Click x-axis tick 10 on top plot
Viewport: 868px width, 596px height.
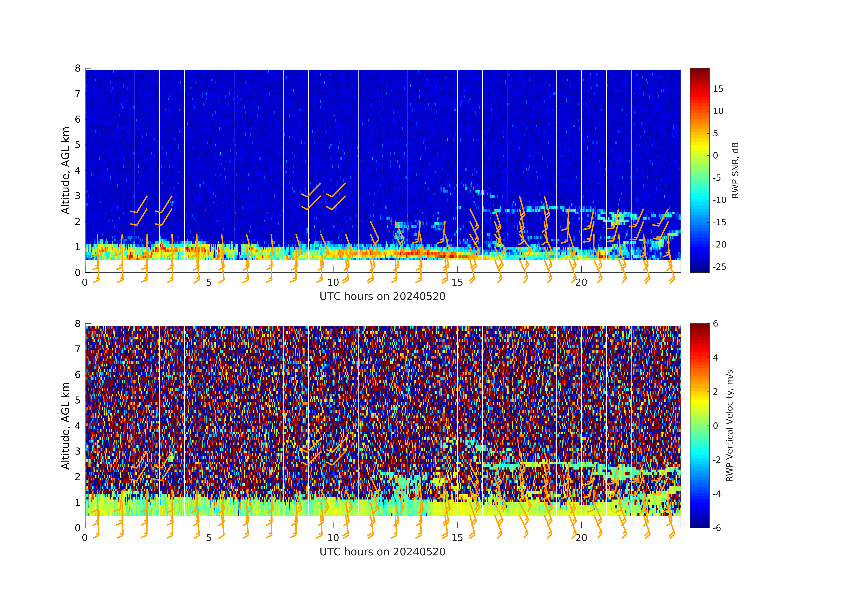tap(333, 282)
